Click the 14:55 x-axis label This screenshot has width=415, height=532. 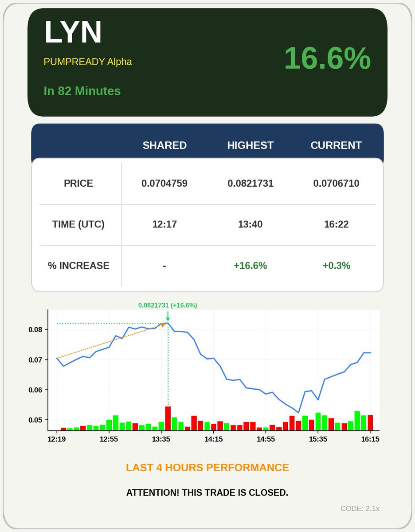point(266,439)
